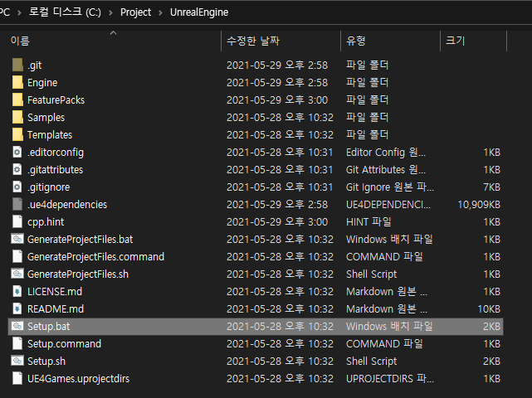Click the 7KB size of .gitignore
The height and width of the screenshot is (398, 532).
[x=491, y=187]
